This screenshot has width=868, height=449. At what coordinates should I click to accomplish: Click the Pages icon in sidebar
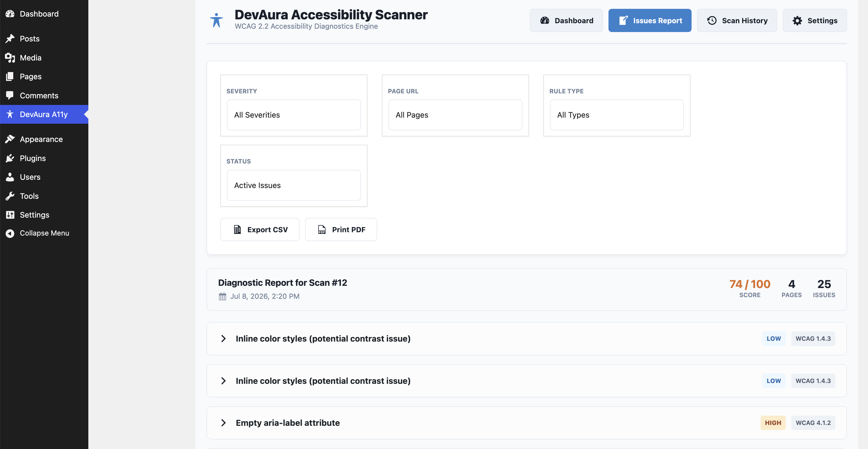[x=10, y=76]
